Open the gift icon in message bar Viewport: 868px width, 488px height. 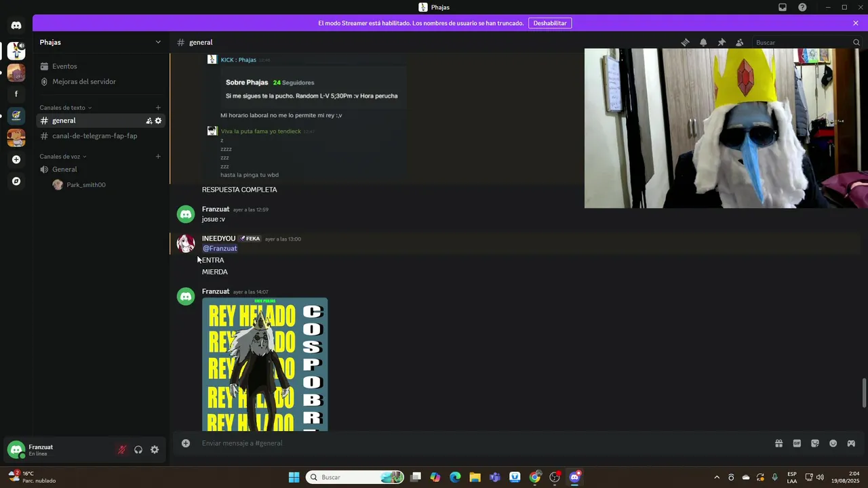pos(779,443)
